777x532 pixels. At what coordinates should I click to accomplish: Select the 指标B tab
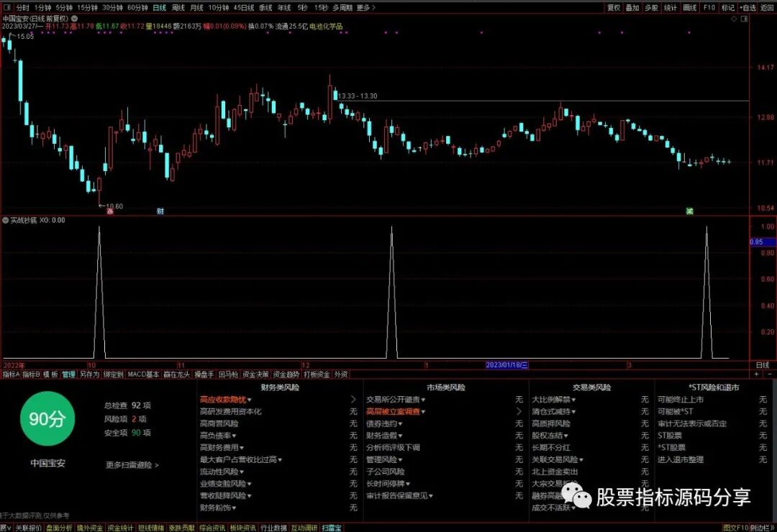(x=31, y=375)
